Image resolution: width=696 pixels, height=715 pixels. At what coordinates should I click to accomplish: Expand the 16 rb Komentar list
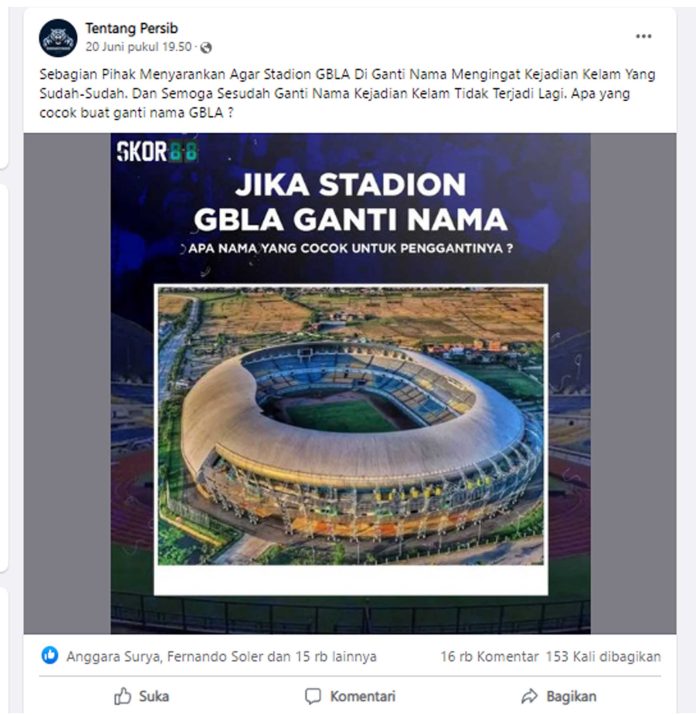tap(489, 656)
